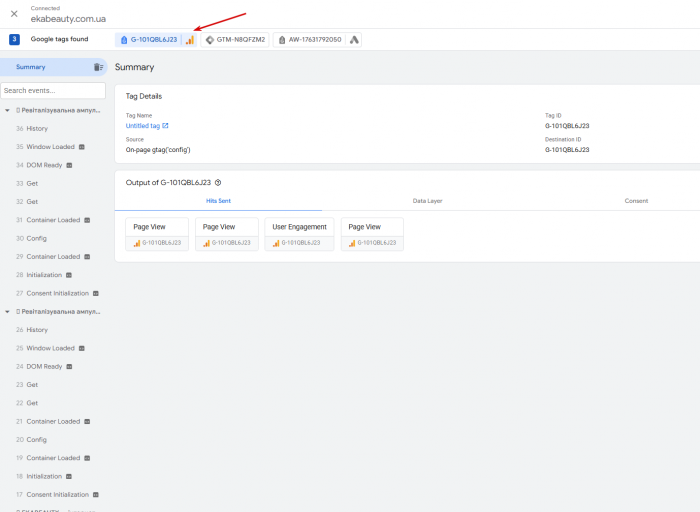700x512 pixels.
Task: Click the icon beside event 19 Container Loaded
Action: (x=87, y=458)
